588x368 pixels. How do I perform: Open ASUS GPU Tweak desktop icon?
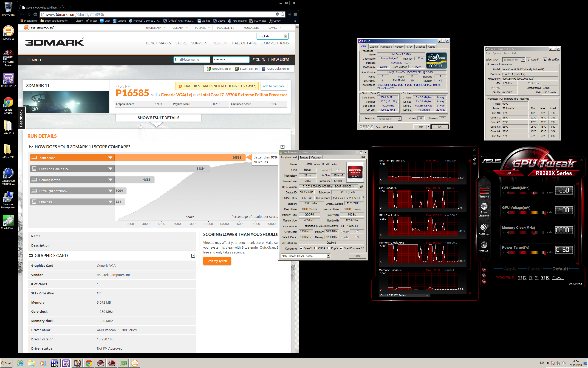8,58
